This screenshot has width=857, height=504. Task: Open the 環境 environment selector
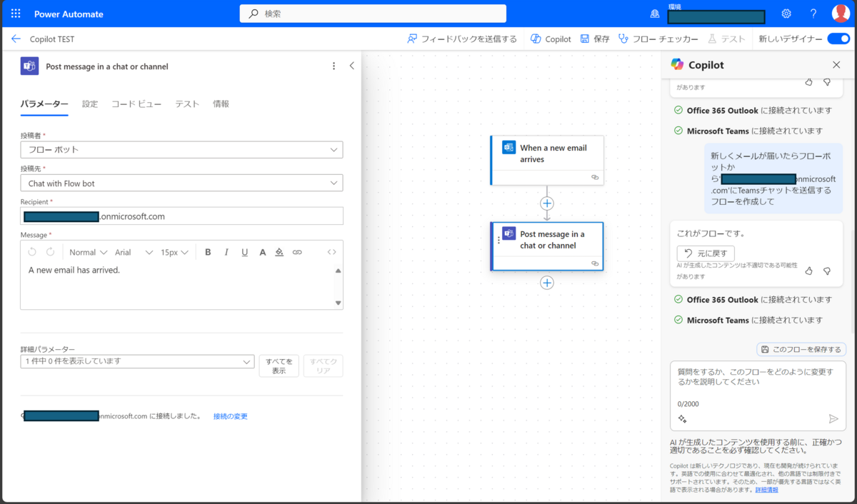[x=707, y=13]
